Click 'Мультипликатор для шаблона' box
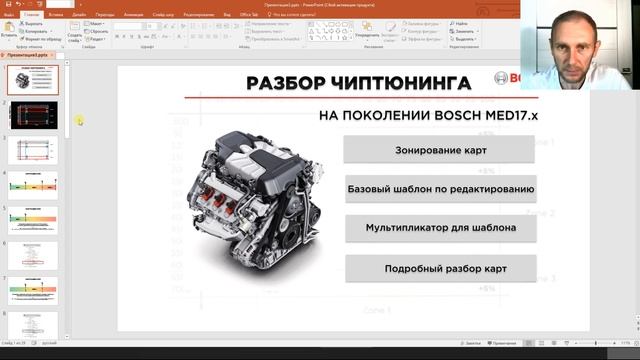640x360 pixels. pyautogui.click(x=441, y=228)
